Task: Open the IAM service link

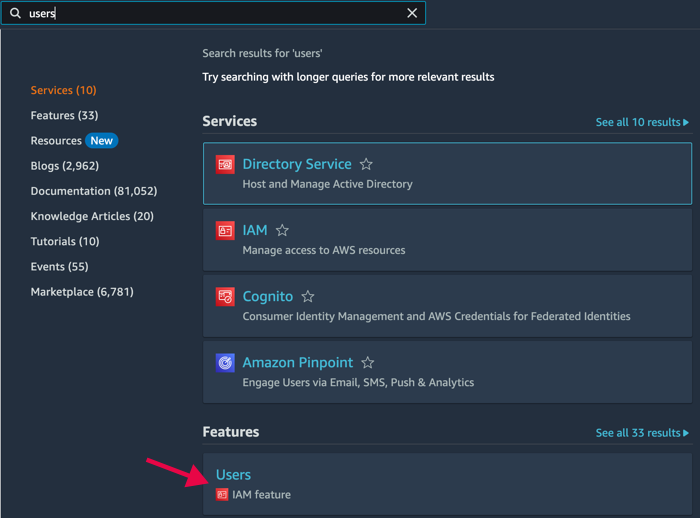Action: tap(255, 230)
